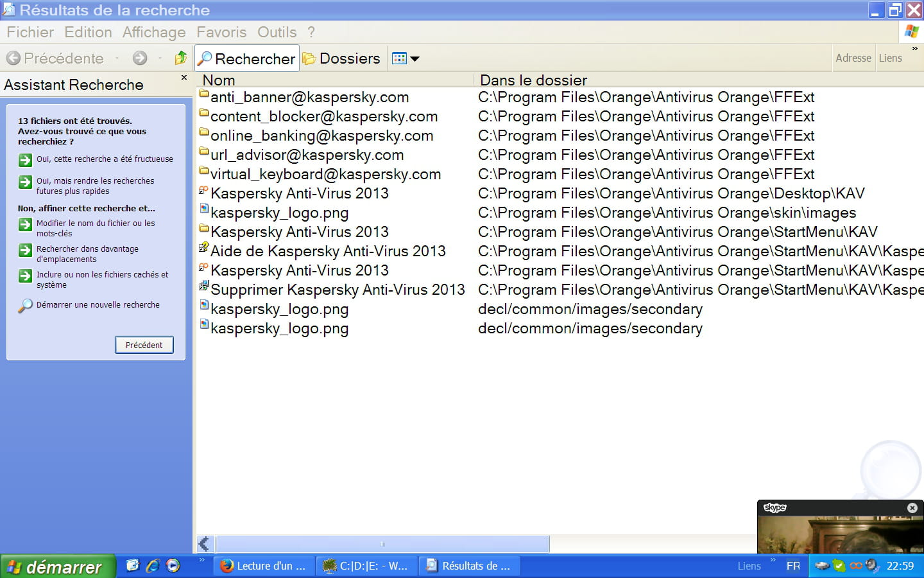Open the Fichier menu
The width and height of the screenshot is (924, 578).
[30, 32]
